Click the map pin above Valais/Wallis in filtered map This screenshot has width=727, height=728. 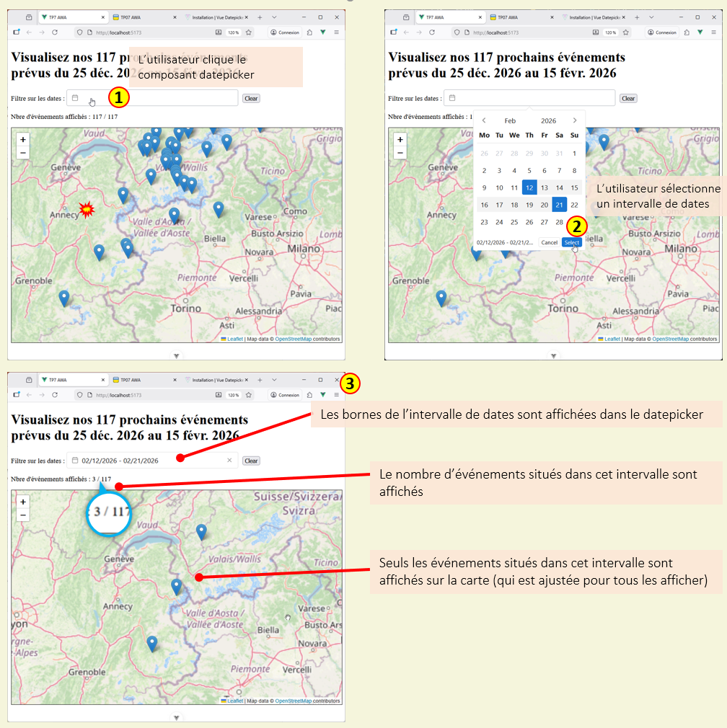[201, 532]
